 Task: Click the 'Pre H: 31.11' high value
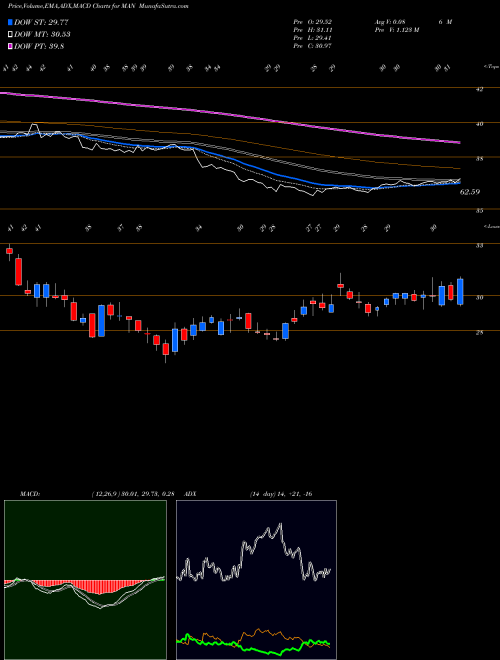tap(313, 30)
